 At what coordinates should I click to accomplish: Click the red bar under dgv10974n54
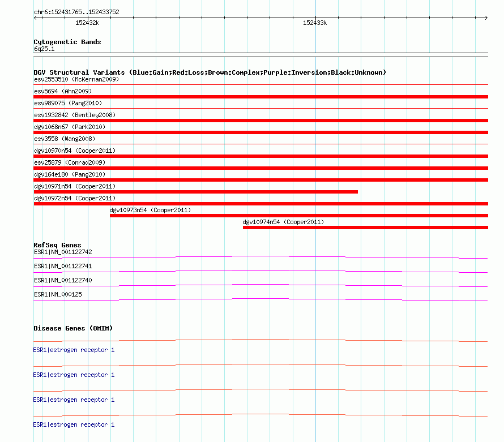(x=365, y=228)
